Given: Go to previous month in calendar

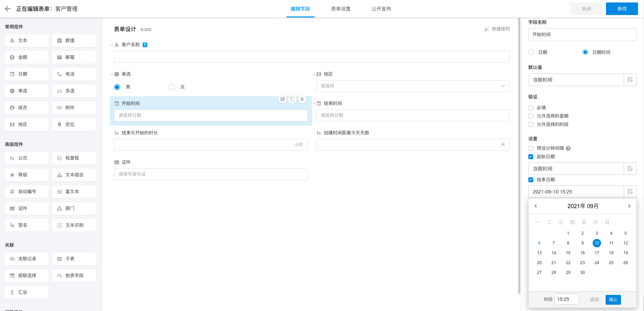Looking at the screenshot, I should [536, 206].
